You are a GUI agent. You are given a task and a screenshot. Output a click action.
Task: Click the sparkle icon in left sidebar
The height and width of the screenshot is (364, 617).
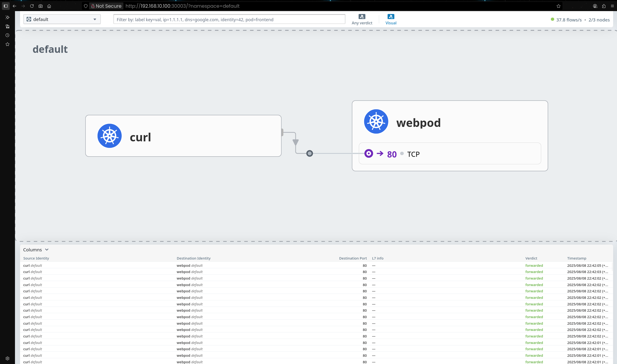click(7, 17)
